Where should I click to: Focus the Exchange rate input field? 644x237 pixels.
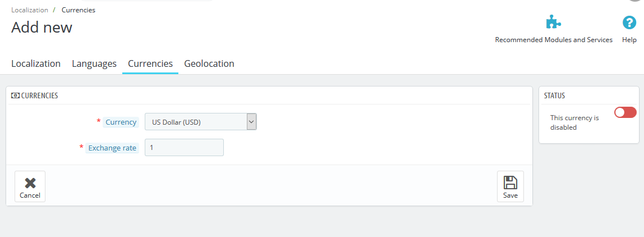(x=184, y=148)
